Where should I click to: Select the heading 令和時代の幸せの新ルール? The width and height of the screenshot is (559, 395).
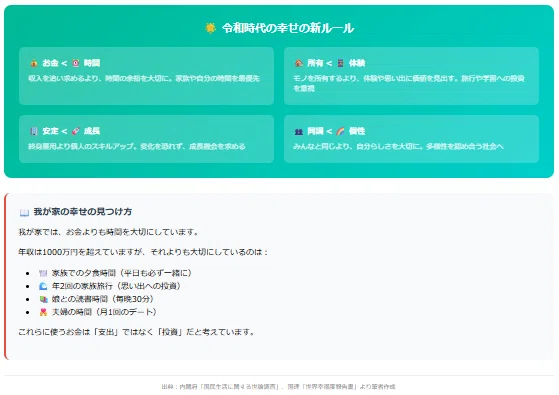[288, 28]
